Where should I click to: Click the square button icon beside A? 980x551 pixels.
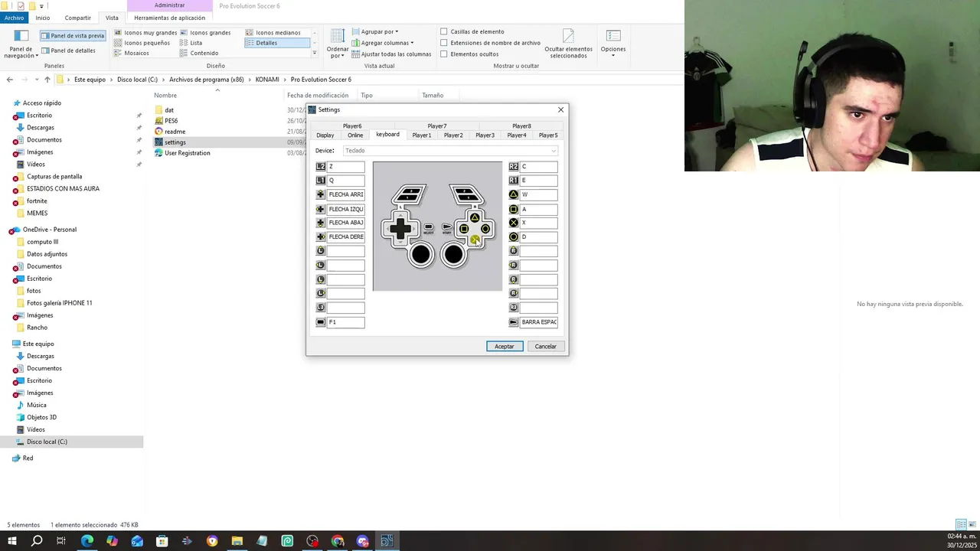[x=514, y=209]
